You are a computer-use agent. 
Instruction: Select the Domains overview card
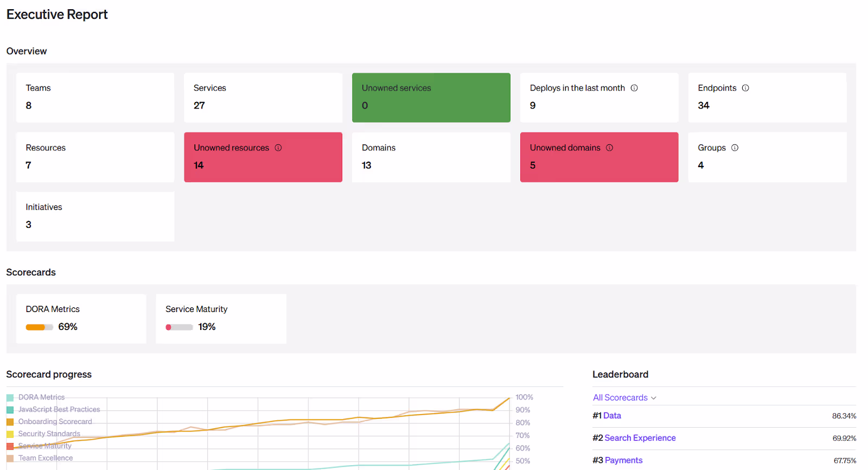pyautogui.click(x=431, y=157)
